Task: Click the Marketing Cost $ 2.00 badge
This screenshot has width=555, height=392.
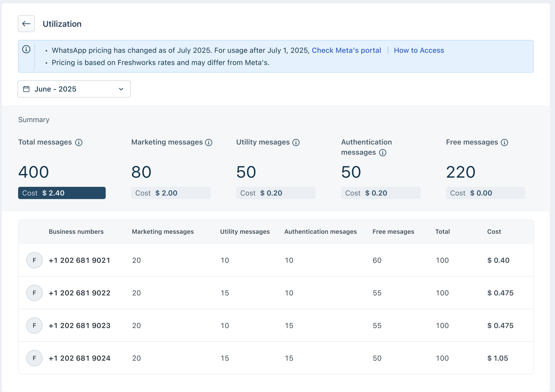Action: coord(171,193)
